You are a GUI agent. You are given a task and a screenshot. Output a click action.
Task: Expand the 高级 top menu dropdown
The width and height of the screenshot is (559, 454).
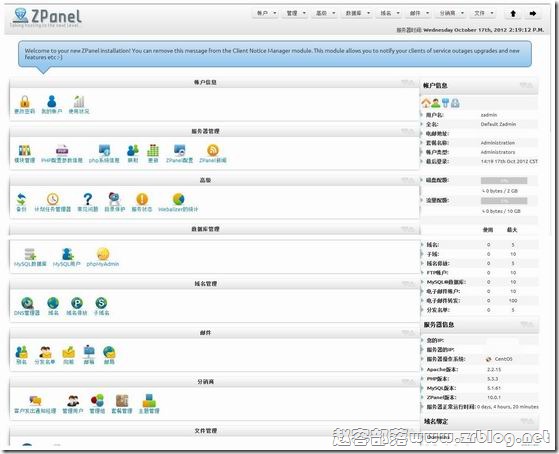click(x=325, y=13)
